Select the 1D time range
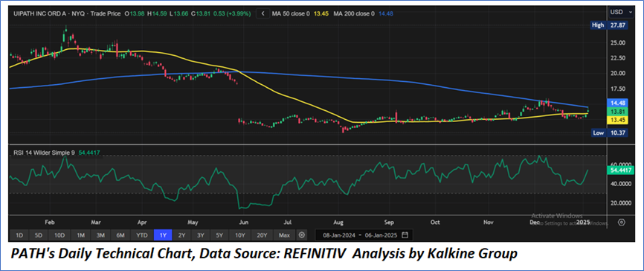 (19, 235)
